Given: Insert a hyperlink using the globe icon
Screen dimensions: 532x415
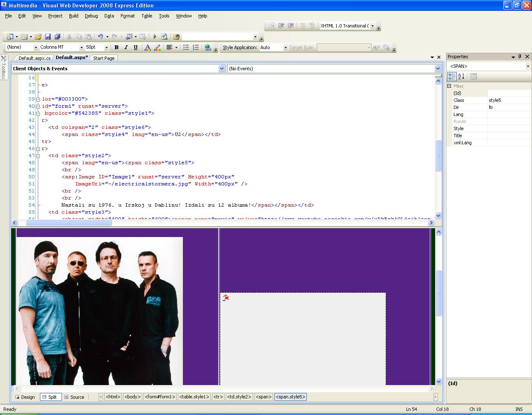Looking at the screenshot, I should (207, 47).
